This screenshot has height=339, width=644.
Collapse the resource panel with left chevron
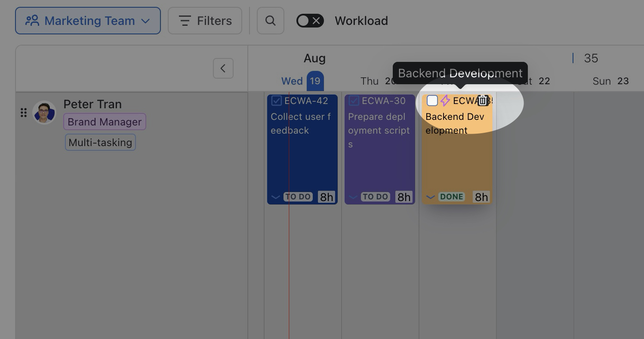click(223, 68)
